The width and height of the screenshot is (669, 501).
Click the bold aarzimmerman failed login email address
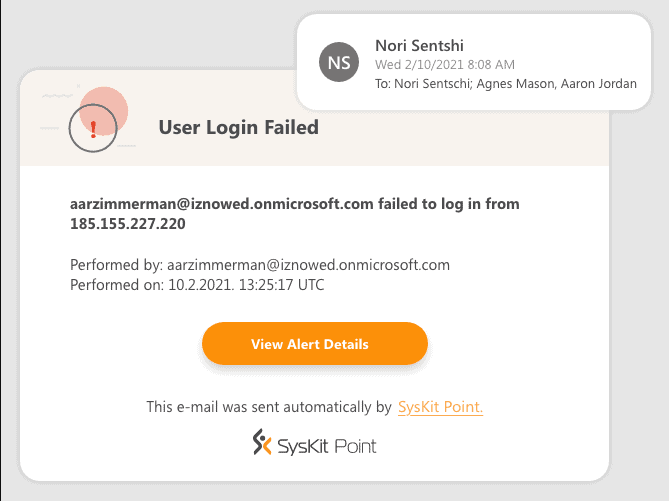[x=222, y=204]
